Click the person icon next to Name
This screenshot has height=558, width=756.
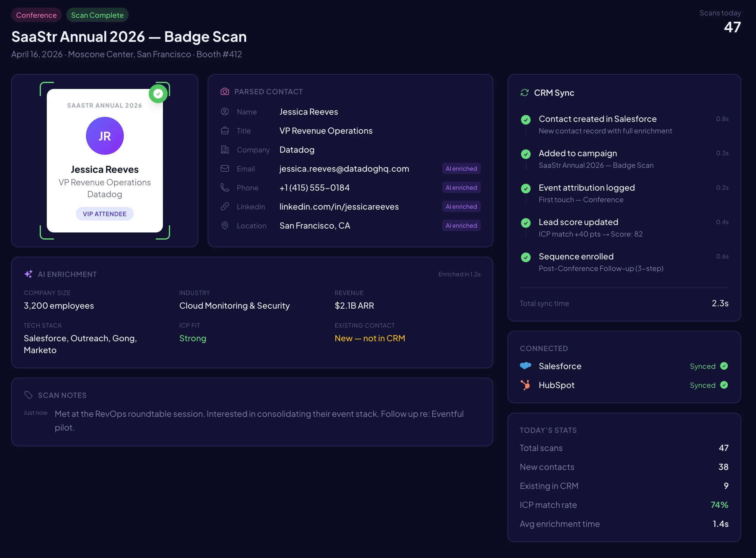pos(225,111)
